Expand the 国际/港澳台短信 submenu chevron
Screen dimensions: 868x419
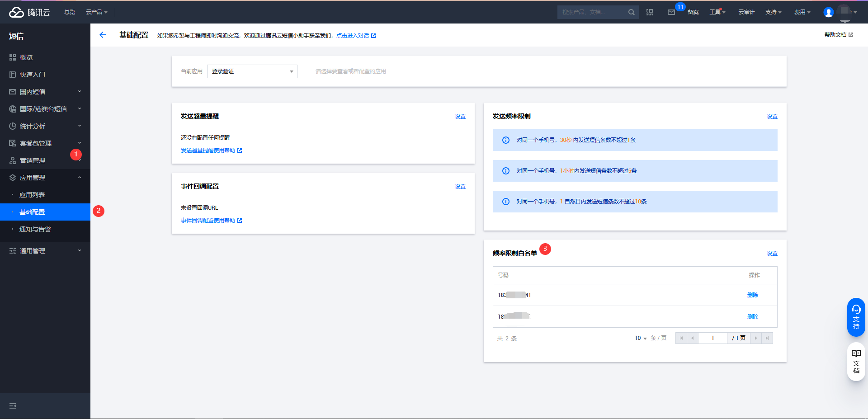(80, 109)
